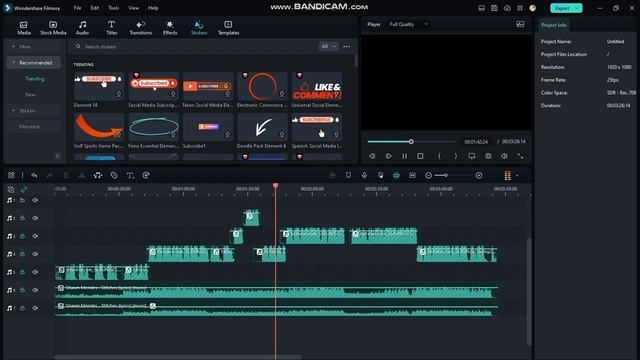Viewport: 640px width, 360px height.
Task: Open the audio detach tool icon
Action: (x=98, y=176)
